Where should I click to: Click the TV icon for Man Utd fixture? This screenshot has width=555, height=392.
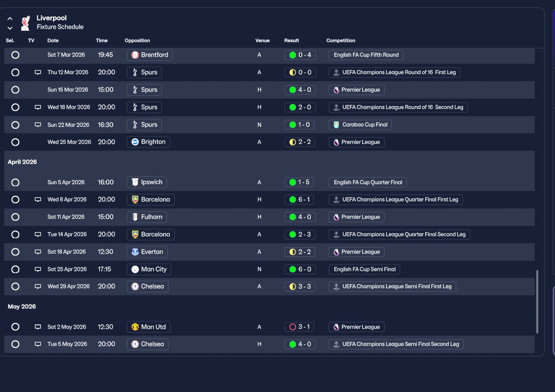tap(38, 327)
